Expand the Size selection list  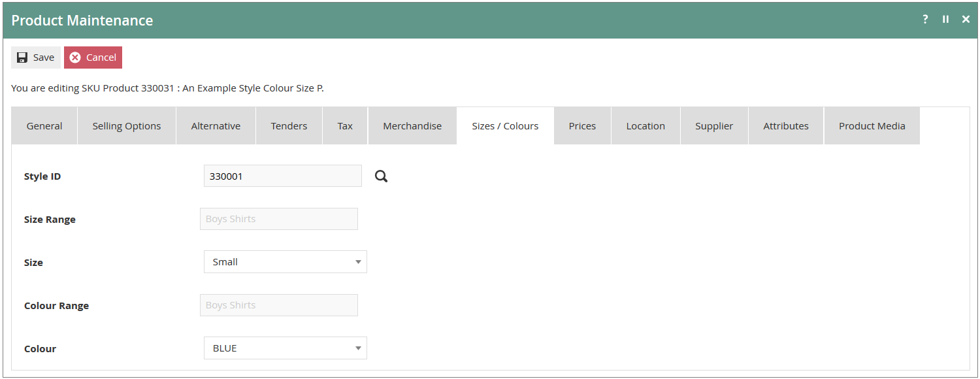pos(358,261)
